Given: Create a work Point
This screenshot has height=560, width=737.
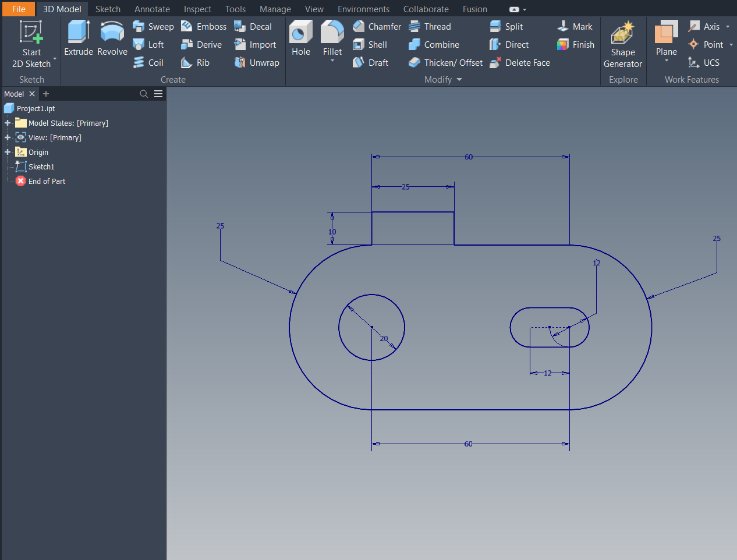Looking at the screenshot, I should click(706, 45).
